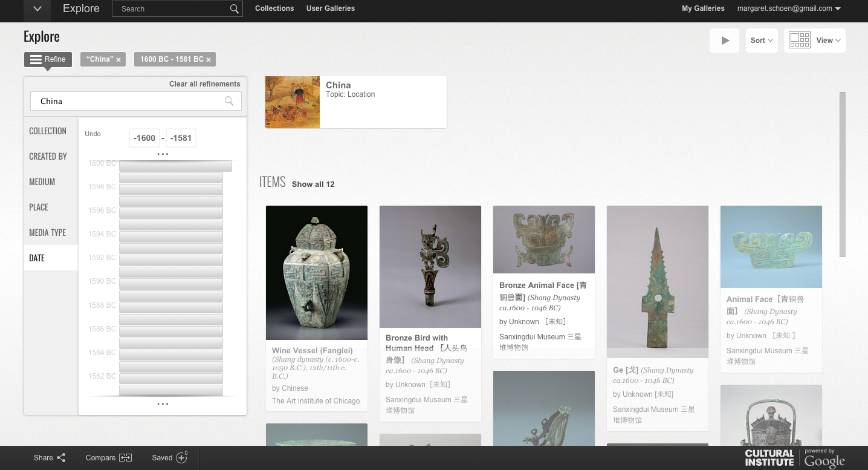This screenshot has width=868, height=470.
Task: Click the -1600 start date field
Action: [144, 138]
